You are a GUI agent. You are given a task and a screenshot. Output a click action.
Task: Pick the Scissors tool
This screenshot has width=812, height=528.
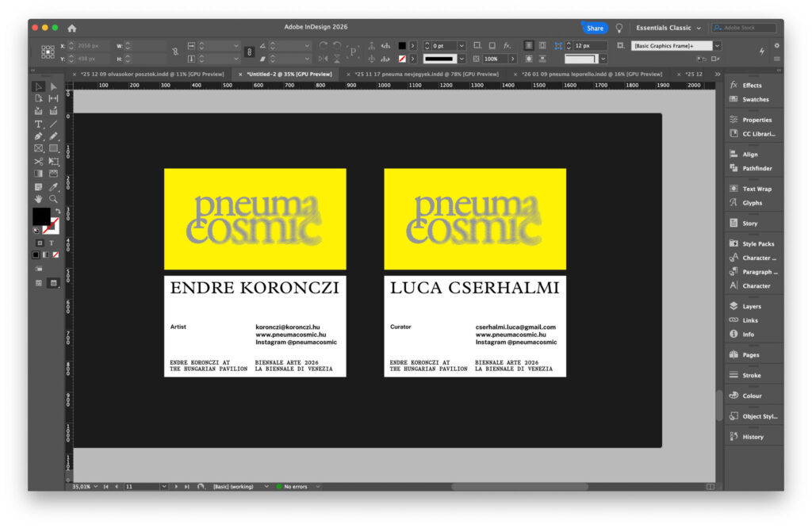(x=38, y=161)
